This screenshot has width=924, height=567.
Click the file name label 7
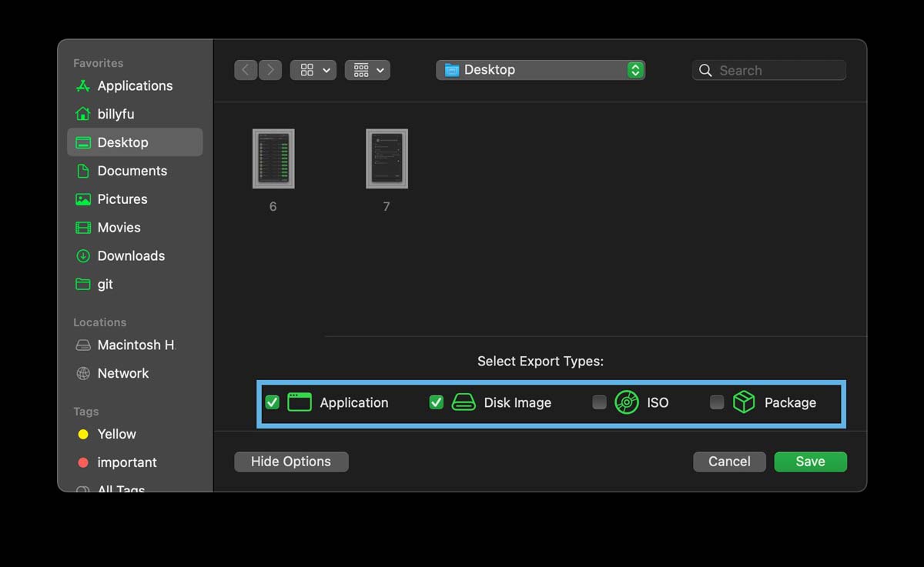pos(387,206)
